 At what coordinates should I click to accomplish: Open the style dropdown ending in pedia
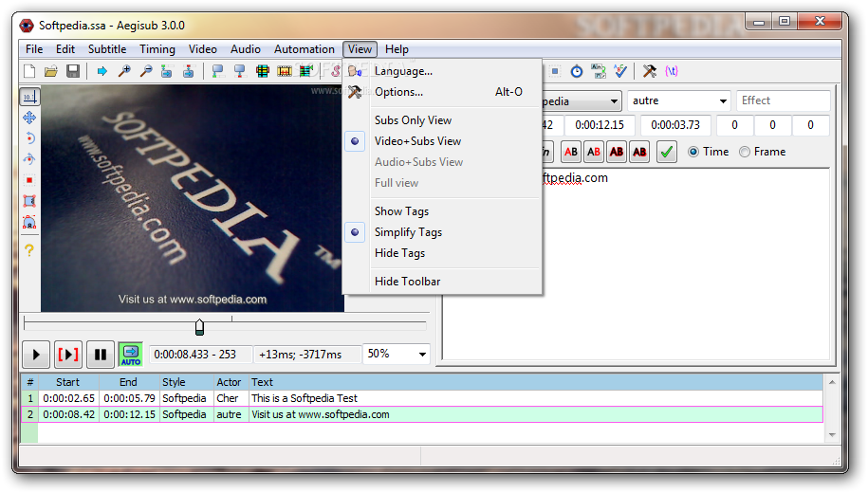click(x=581, y=101)
